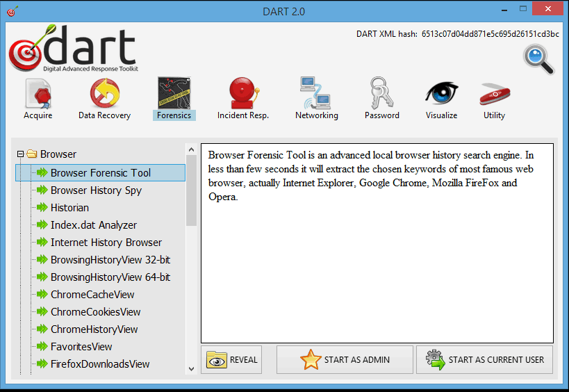Click START AS CURRENT USER button
The height and width of the screenshot is (392, 569).
pos(484,360)
